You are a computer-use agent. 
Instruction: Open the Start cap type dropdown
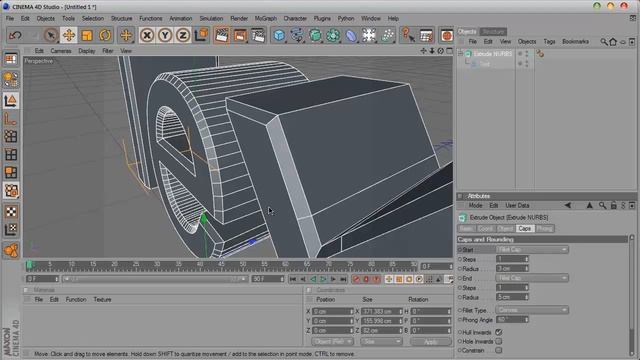click(x=532, y=249)
